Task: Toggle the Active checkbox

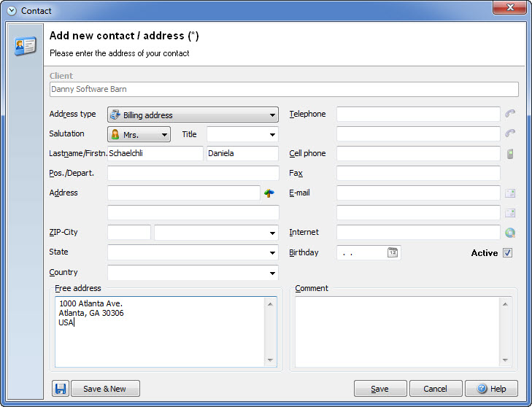Action: click(508, 252)
